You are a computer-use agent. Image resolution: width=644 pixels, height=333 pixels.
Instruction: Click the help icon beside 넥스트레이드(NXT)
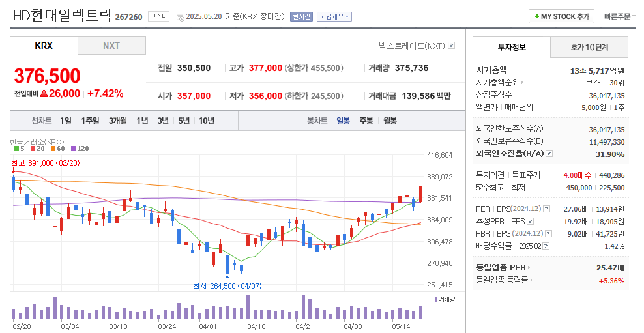tap(451, 46)
